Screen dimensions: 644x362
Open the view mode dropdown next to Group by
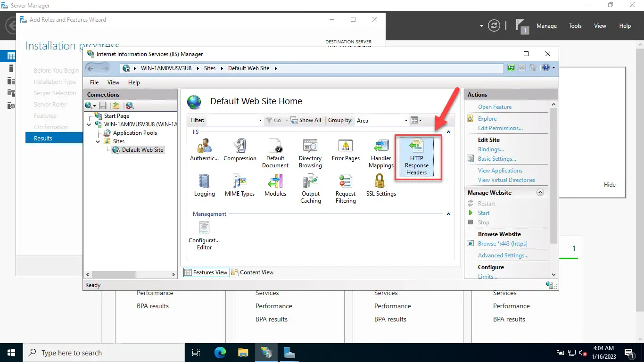point(416,121)
